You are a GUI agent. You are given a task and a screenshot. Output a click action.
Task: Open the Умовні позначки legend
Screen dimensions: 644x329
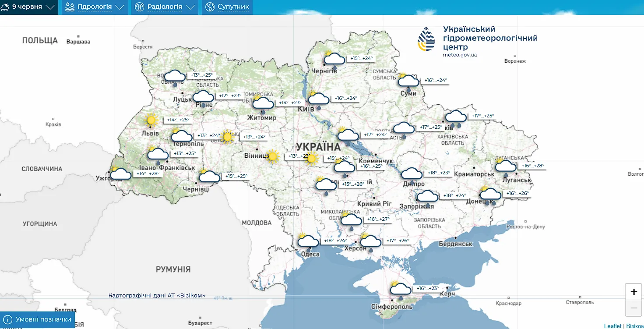38,319
